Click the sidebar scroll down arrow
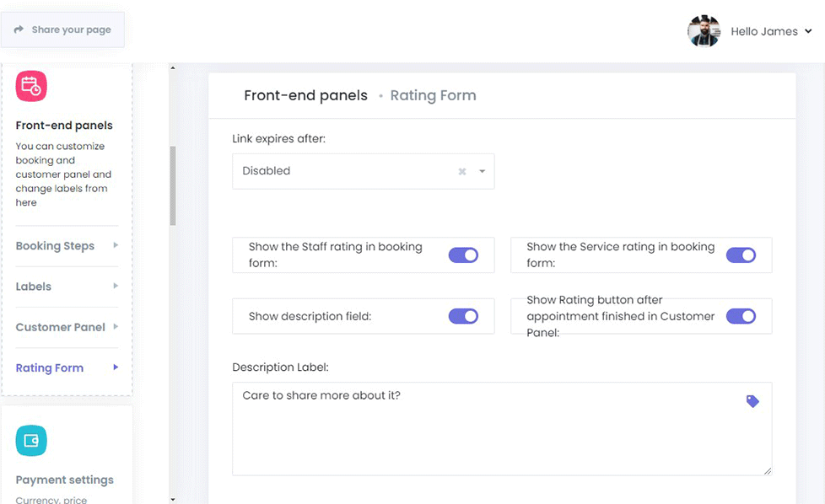This screenshot has width=825, height=504. (x=173, y=499)
